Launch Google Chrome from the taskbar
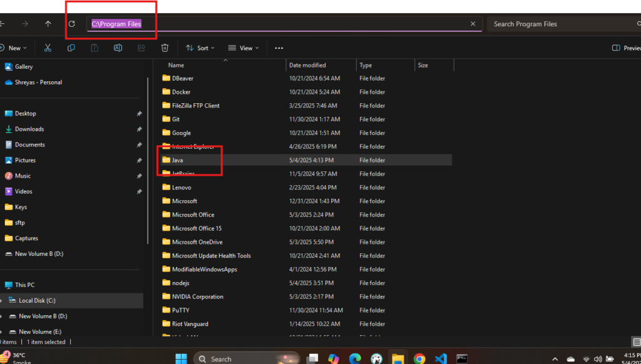Screen dimensions: 641x364 coord(419,358)
